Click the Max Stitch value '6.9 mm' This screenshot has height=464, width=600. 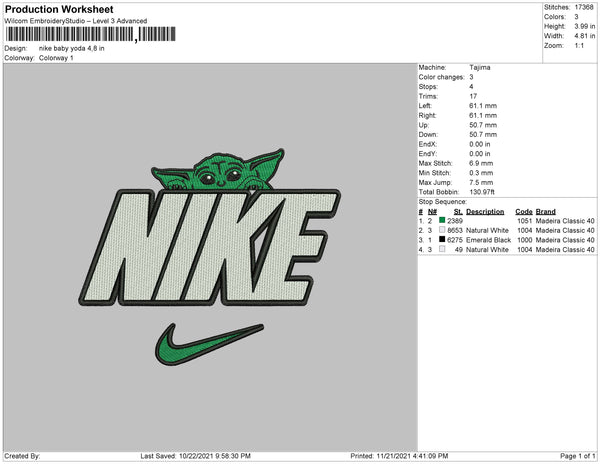point(481,163)
